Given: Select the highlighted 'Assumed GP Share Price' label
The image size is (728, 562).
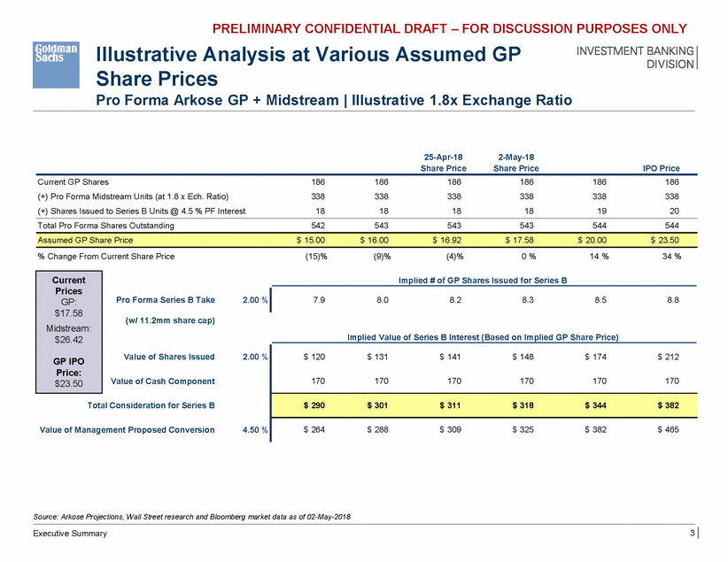Looking at the screenshot, I should pos(85,240).
